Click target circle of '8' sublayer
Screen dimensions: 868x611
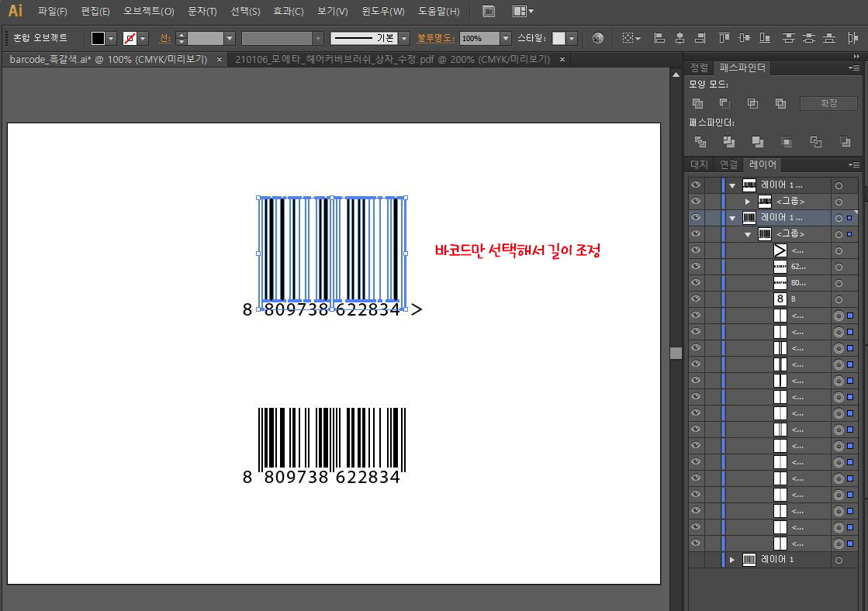coord(839,299)
